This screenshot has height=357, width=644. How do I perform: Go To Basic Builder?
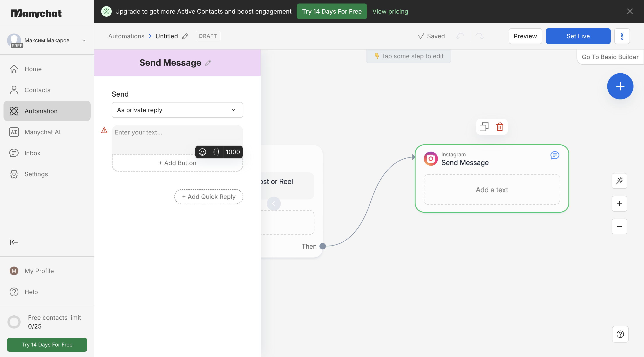click(610, 57)
